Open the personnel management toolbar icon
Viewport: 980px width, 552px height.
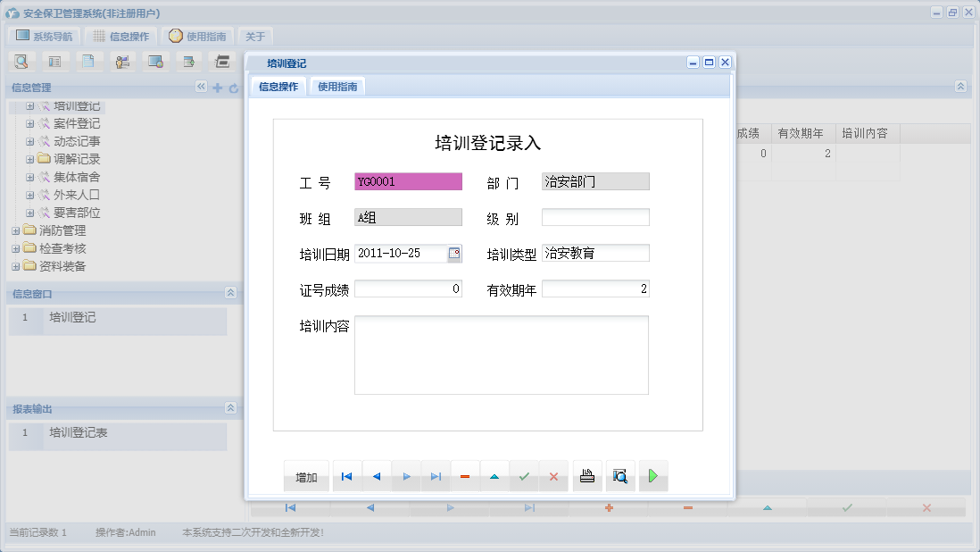pyautogui.click(x=121, y=61)
